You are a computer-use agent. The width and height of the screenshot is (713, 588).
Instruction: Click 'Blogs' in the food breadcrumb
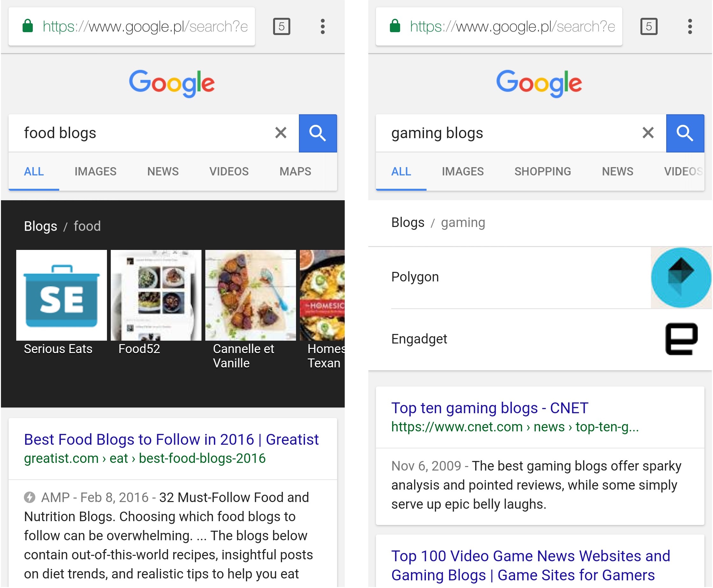point(41,226)
